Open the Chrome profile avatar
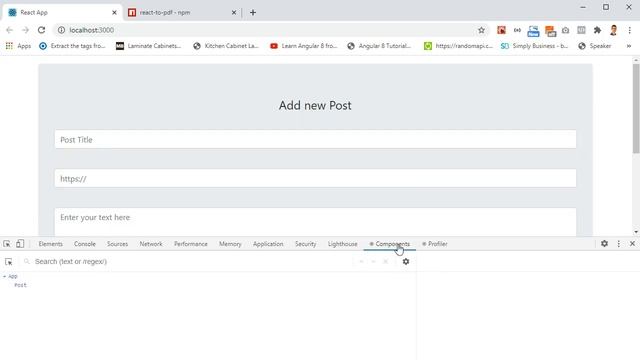The height and width of the screenshot is (360, 640). click(x=613, y=30)
